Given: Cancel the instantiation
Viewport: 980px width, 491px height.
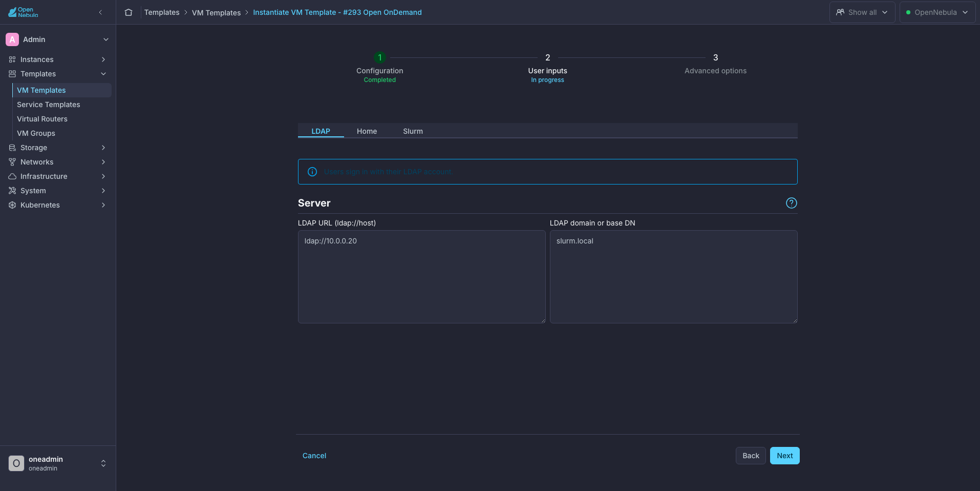Looking at the screenshot, I should 314,456.
